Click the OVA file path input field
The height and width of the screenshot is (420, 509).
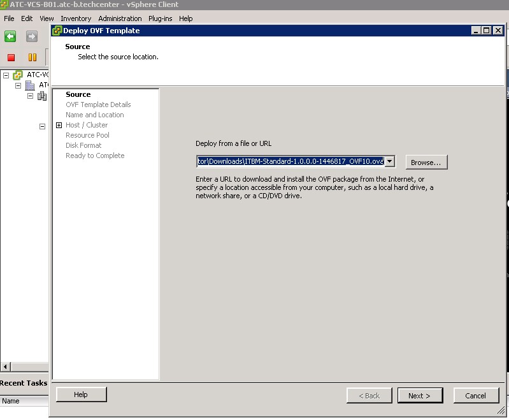tap(290, 162)
